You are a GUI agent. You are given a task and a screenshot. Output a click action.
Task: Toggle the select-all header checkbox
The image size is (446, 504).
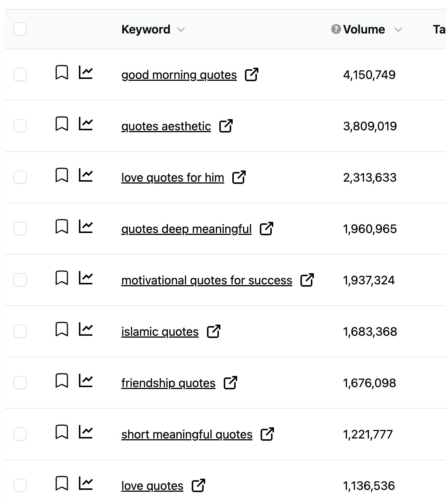tap(20, 29)
